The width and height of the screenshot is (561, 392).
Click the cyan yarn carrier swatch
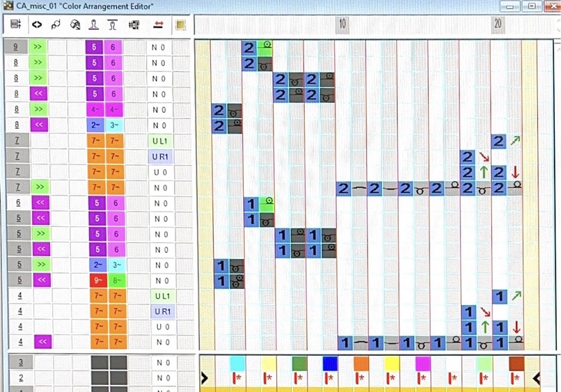tap(237, 363)
